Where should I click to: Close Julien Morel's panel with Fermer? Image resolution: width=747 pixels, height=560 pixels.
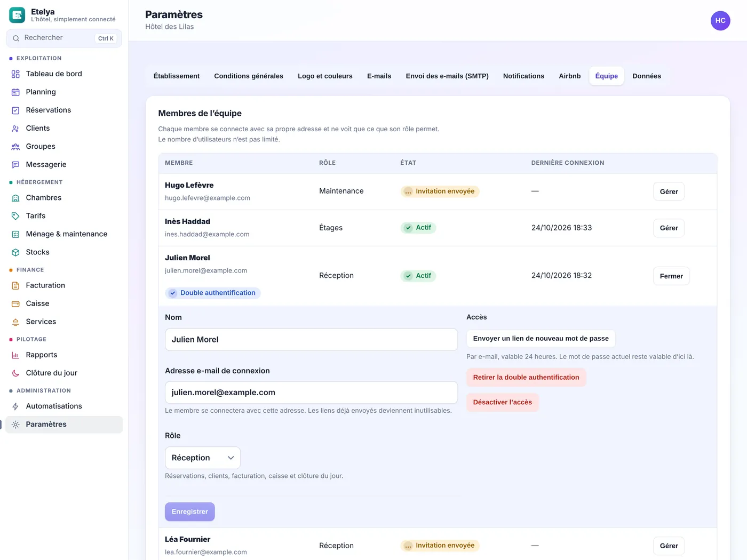[x=671, y=276]
